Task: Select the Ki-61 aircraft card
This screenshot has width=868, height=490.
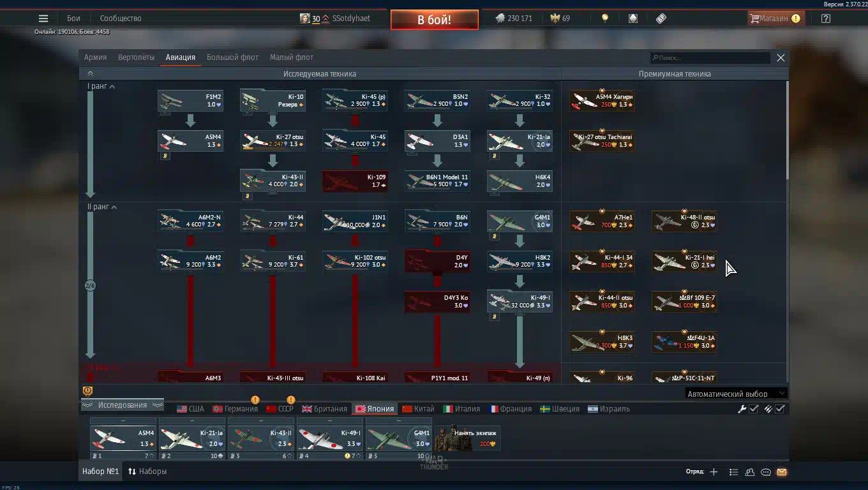Action: tap(273, 262)
